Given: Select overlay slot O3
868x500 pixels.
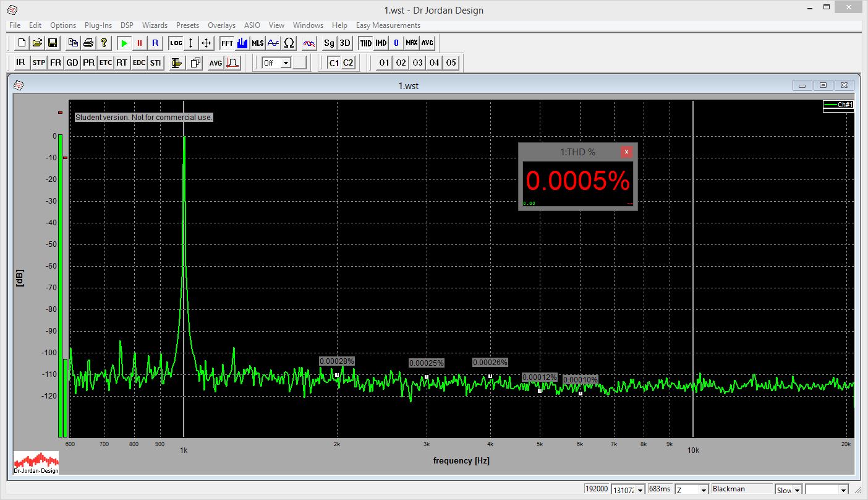Looking at the screenshot, I should pyautogui.click(x=418, y=62).
